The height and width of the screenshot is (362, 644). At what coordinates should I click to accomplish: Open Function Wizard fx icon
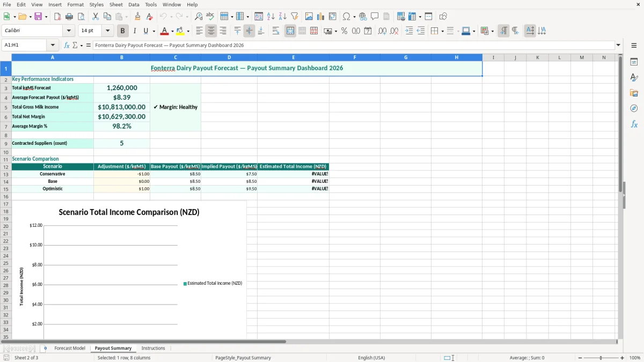click(67, 45)
